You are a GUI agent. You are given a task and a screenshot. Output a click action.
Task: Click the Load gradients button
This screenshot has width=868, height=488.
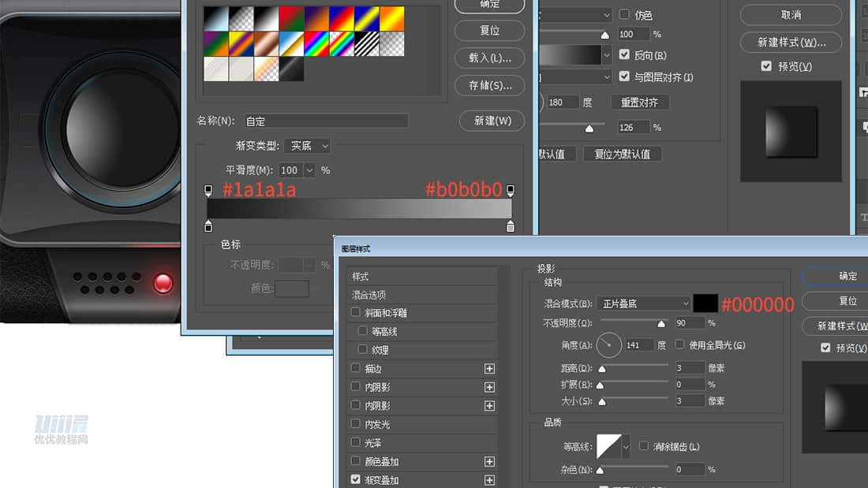[x=490, y=58]
